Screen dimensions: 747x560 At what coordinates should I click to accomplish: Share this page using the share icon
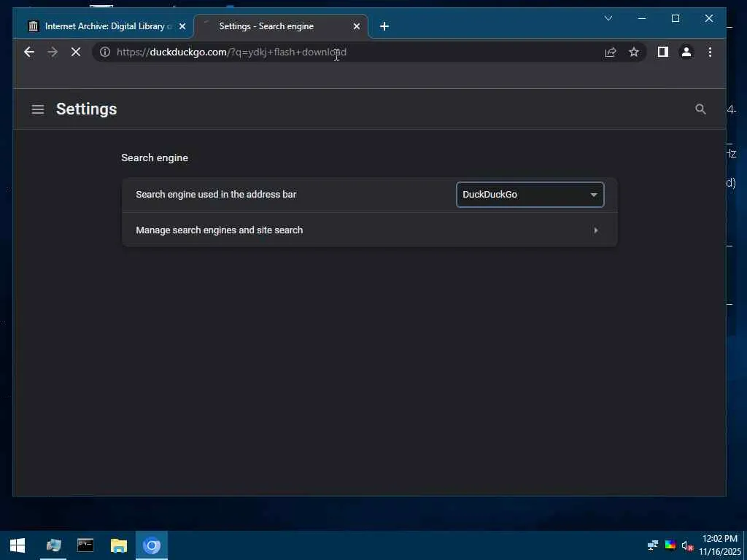(611, 52)
